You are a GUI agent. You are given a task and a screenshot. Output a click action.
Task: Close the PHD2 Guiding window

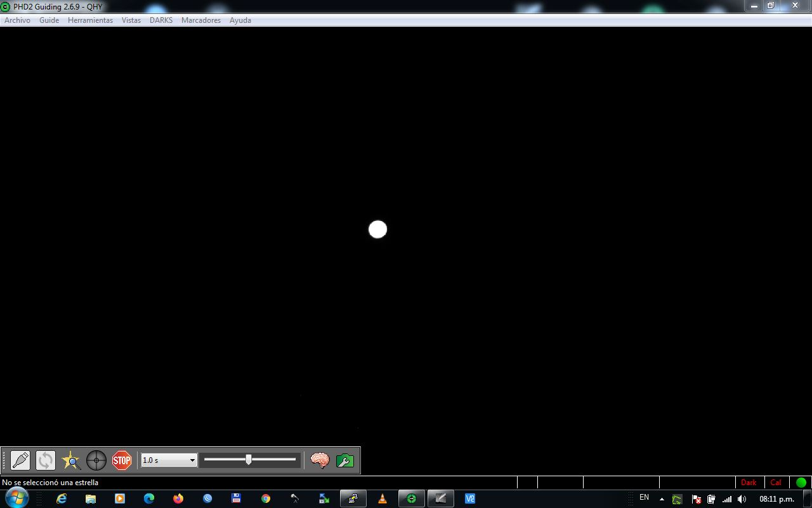pyautogui.click(x=795, y=6)
